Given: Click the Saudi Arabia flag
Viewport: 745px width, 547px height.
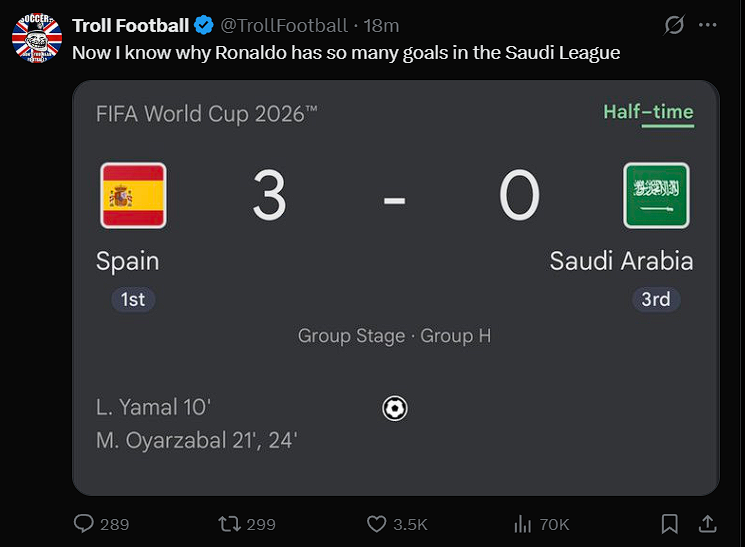Looking at the screenshot, I should 656,195.
